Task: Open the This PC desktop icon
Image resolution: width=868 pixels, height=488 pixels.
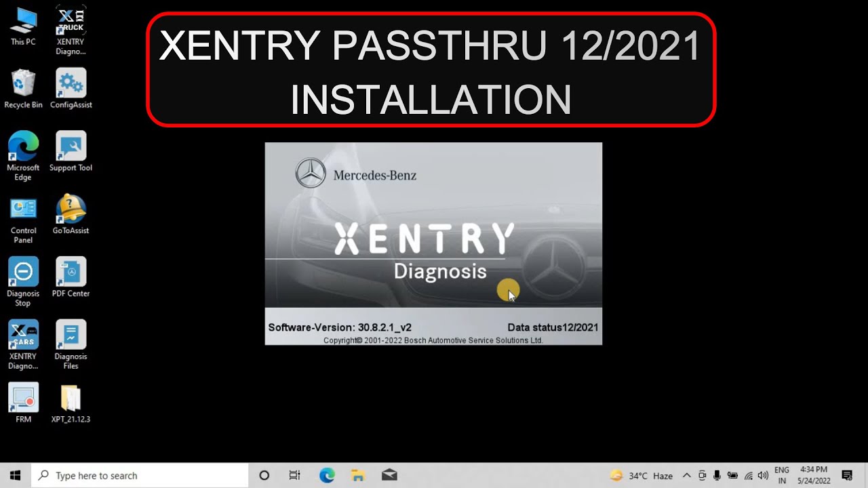Action: tap(23, 26)
